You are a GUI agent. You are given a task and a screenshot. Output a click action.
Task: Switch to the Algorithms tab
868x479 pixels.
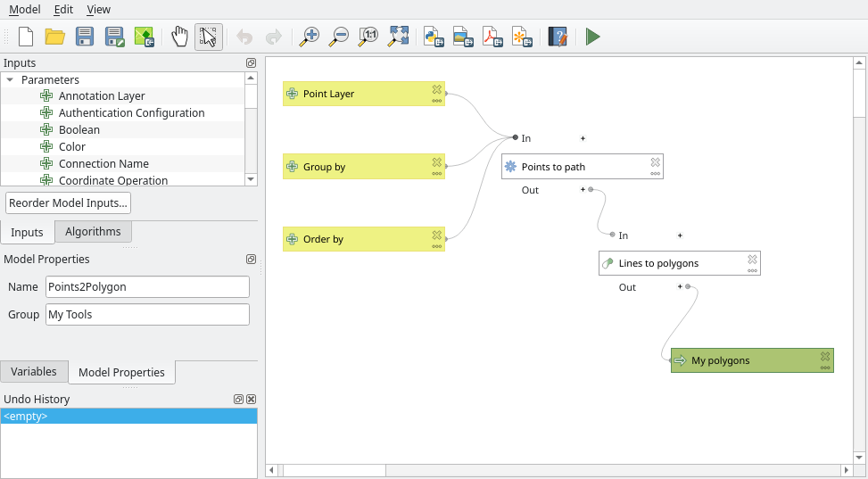click(x=93, y=232)
